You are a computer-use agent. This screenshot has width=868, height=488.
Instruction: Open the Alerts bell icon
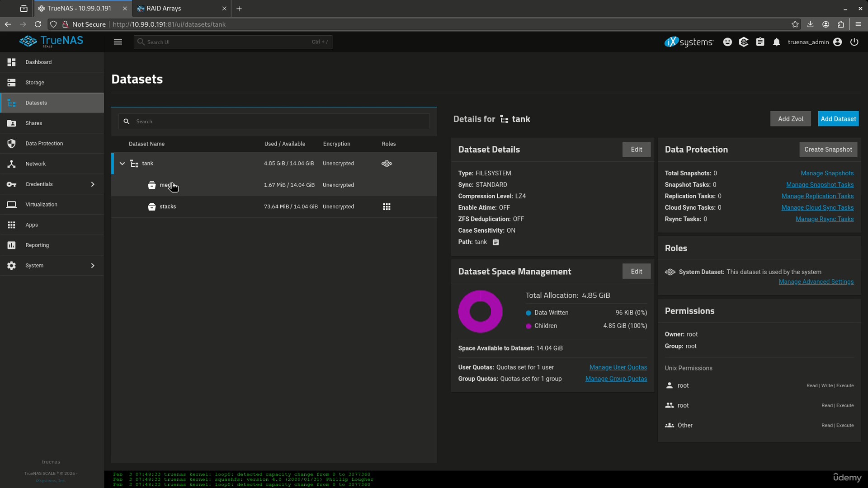(x=777, y=42)
